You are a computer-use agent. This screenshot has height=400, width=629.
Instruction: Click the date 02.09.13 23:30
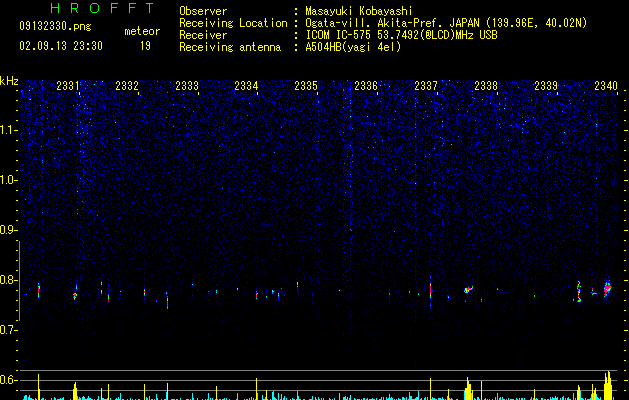(61, 46)
